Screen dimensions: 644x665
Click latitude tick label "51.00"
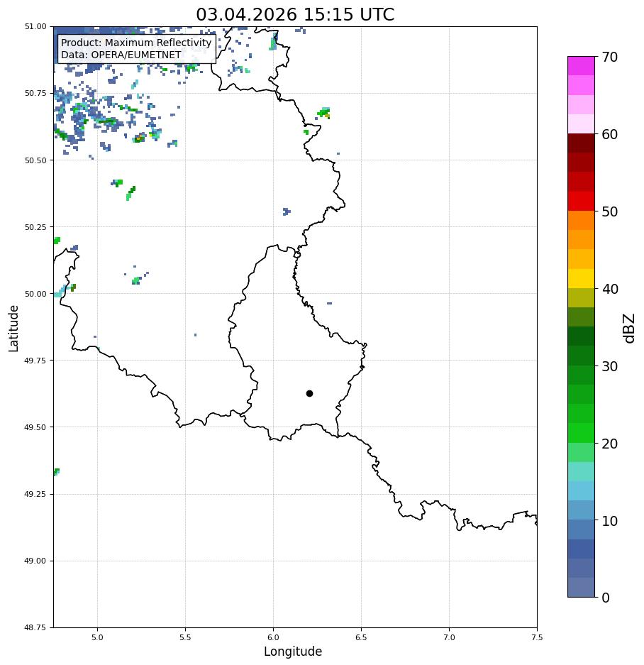point(35,26)
